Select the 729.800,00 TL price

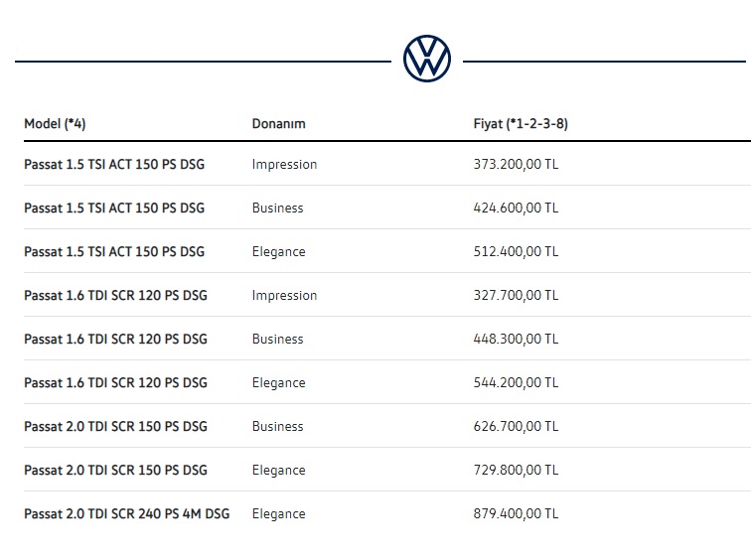[516, 470]
